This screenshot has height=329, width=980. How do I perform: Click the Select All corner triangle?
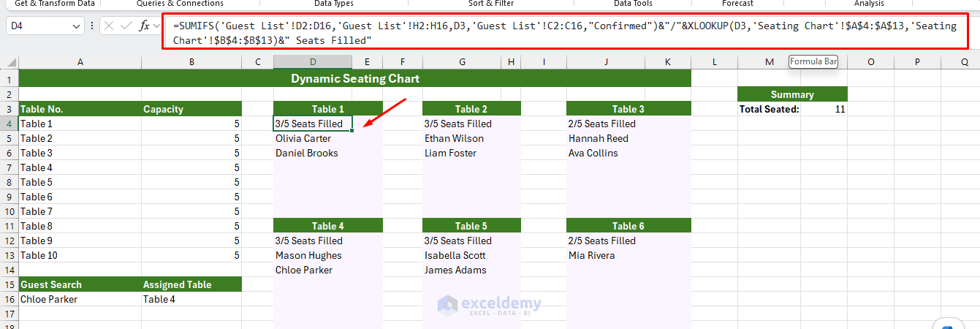coord(10,63)
